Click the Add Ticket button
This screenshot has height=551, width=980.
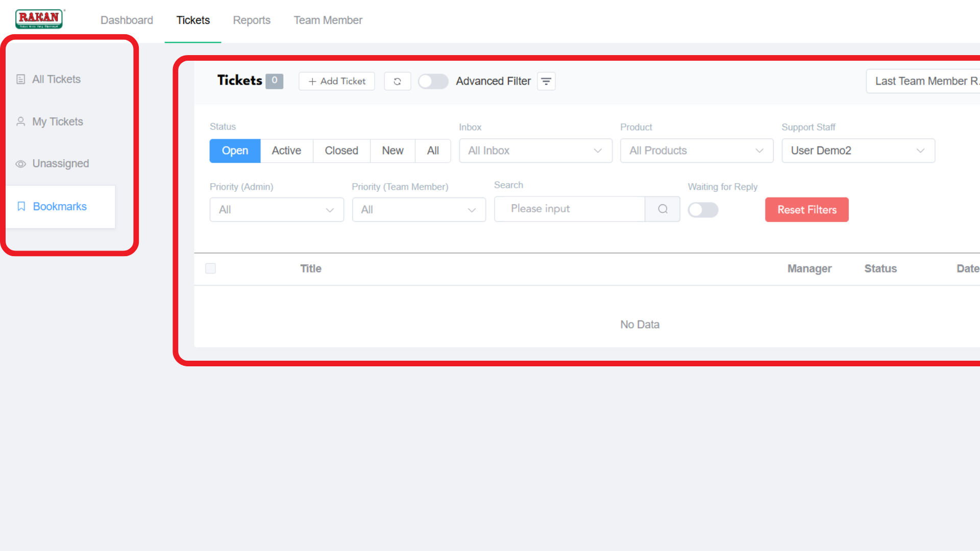coord(337,81)
